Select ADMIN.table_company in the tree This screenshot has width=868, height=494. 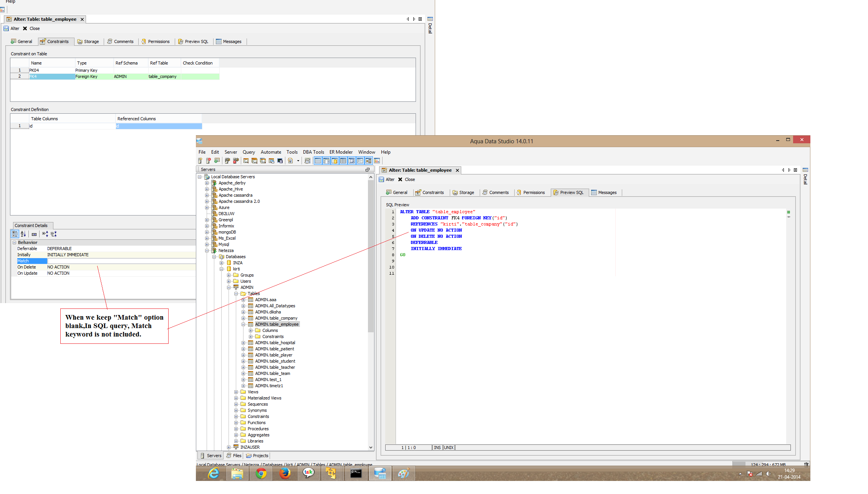pos(276,318)
